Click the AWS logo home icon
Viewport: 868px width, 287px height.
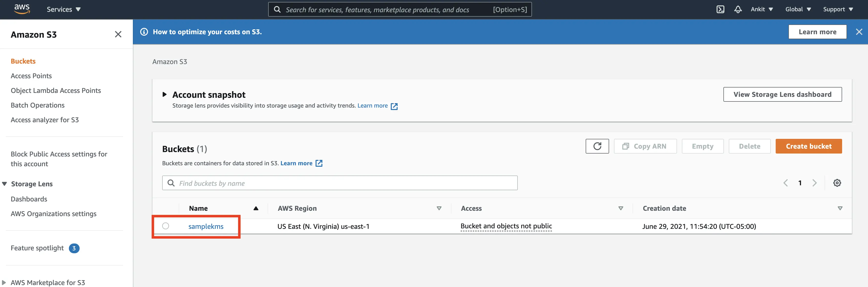(x=22, y=9)
